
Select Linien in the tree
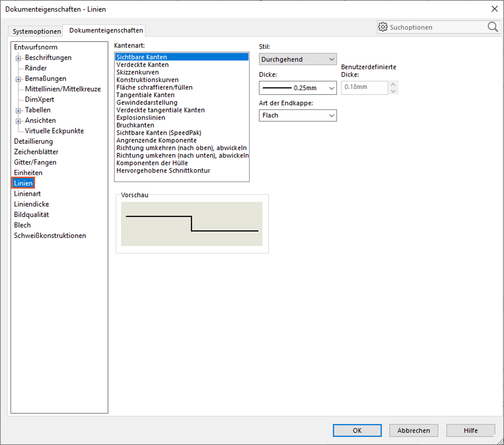click(23, 183)
